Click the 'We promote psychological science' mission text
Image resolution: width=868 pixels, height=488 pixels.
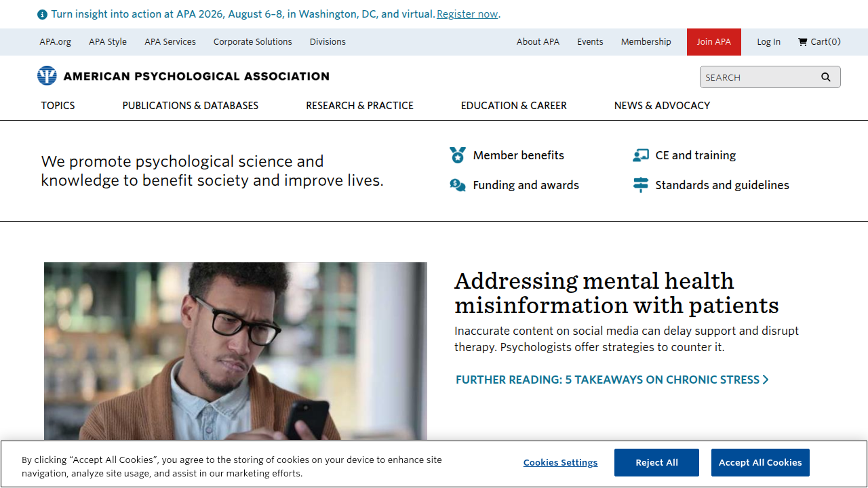(x=212, y=171)
